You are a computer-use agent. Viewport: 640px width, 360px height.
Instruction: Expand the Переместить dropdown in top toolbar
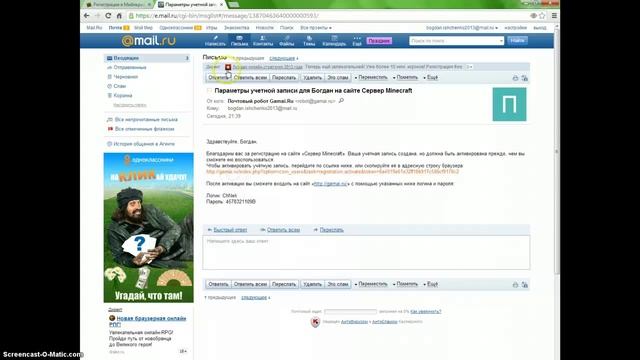point(371,78)
